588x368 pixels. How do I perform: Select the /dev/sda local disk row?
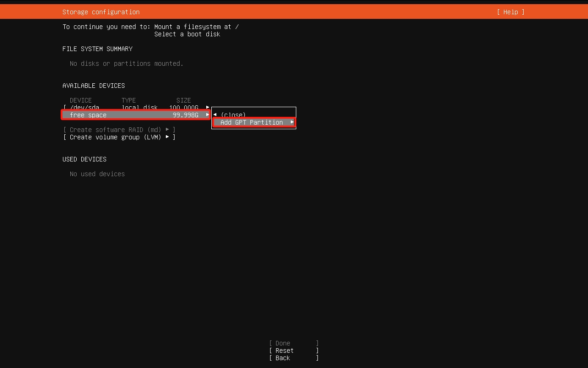(136, 108)
